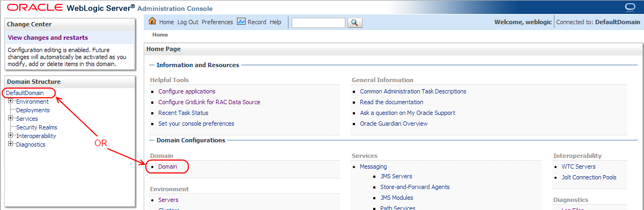
Task: Click the Oracle logo icon at top right
Action: click(630, 7)
